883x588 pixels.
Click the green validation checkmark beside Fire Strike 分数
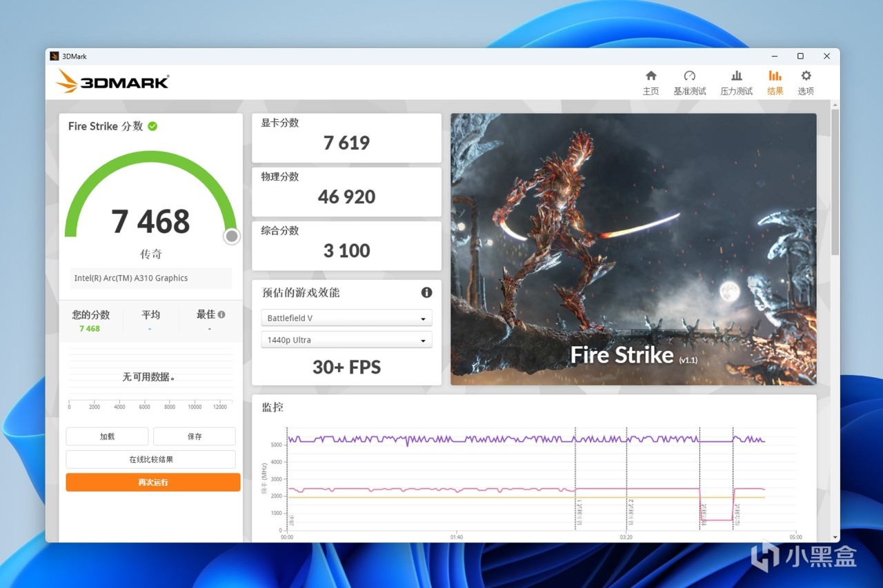tap(152, 126)
